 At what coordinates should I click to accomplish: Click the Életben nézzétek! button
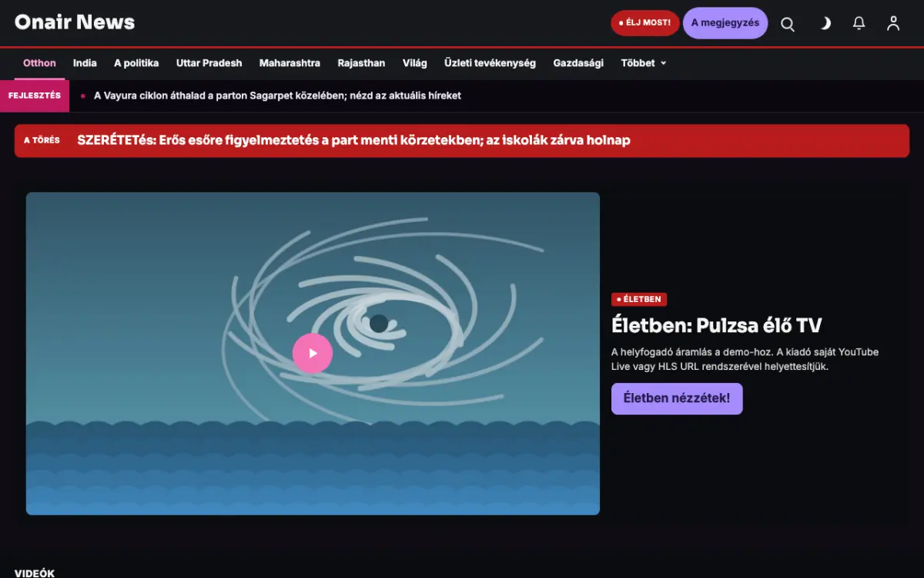677,398
